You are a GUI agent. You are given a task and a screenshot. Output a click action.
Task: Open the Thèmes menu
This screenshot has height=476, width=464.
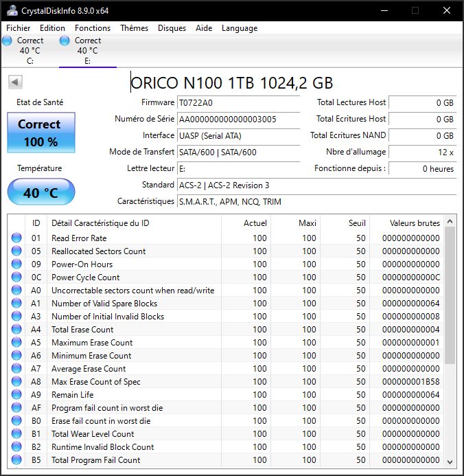(x=134, y=28)
